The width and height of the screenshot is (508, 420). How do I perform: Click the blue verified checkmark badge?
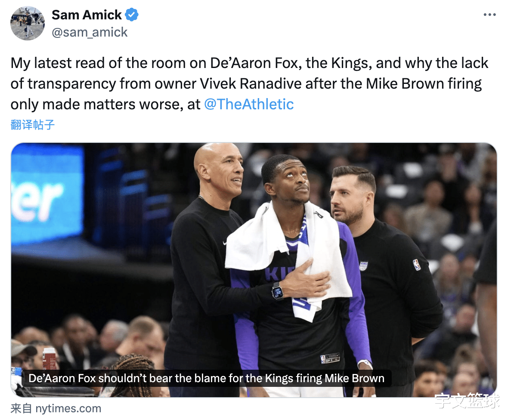coord(132,15)
